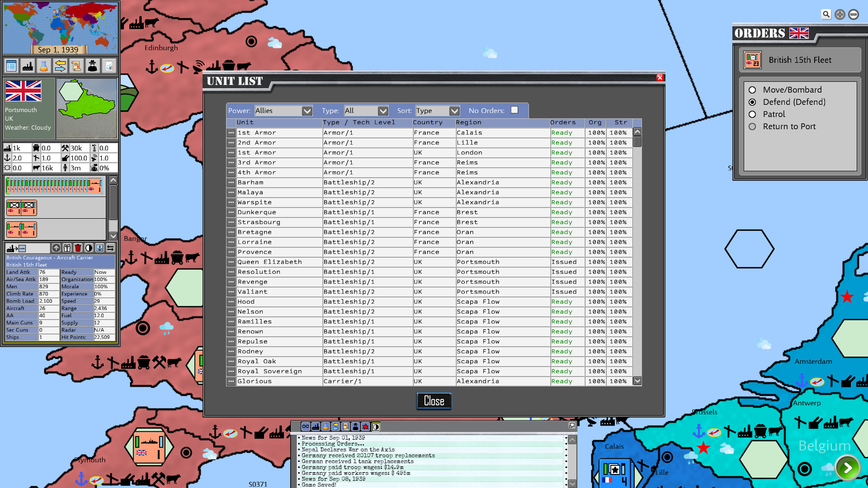Click the unit list scrollbar down arrow
The image size is (868, 488).
coord(637,381)
